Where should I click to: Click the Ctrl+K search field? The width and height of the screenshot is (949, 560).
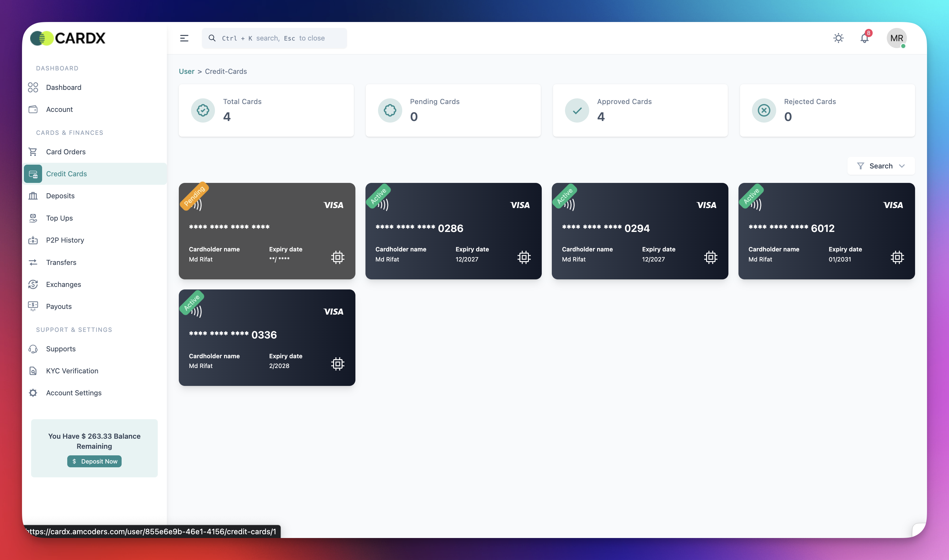click(274, 38)
